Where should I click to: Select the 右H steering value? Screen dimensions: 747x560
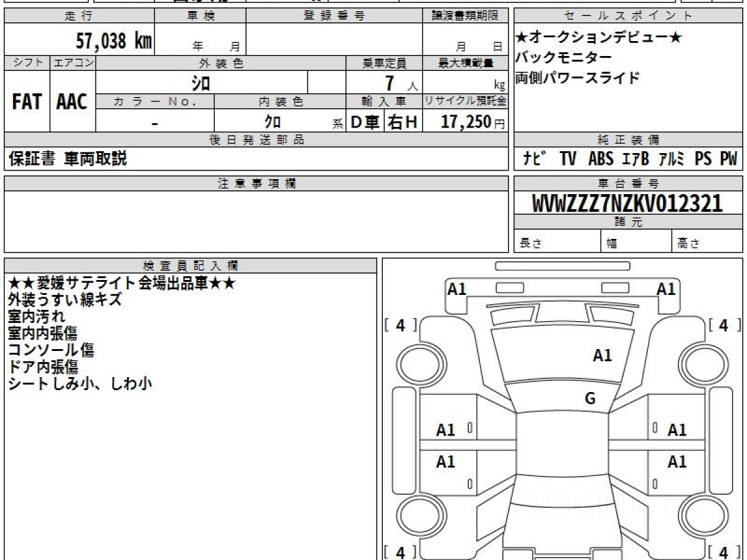tap(403, 122)
